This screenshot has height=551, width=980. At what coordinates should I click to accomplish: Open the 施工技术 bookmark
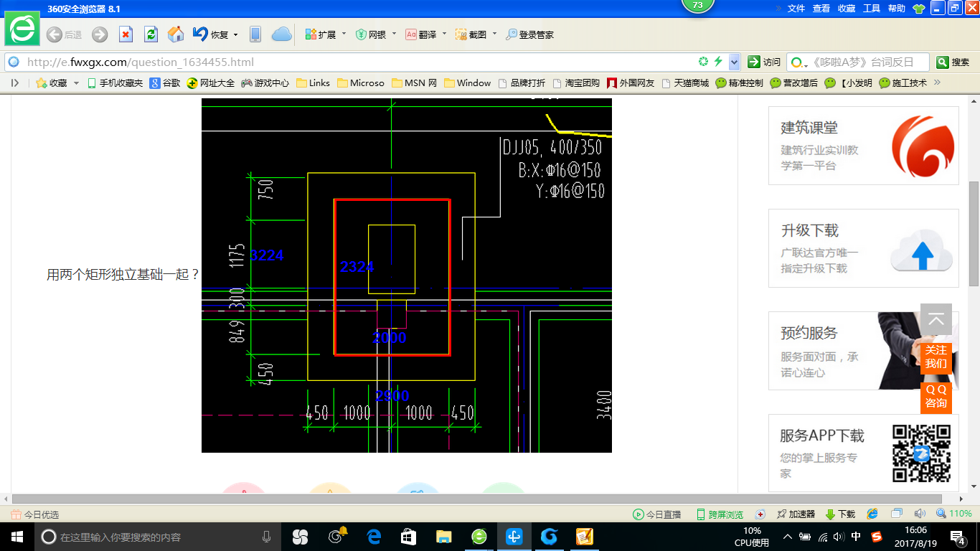(x=903, y=83)
